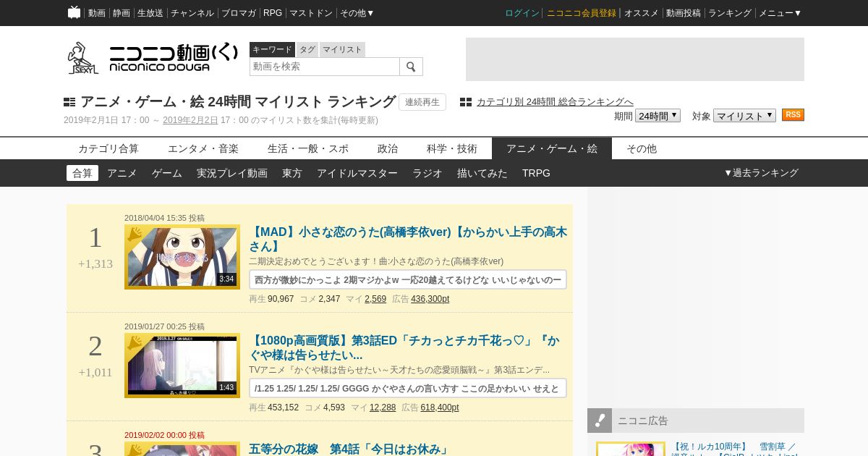
Task: Click the orange RSS feed icon
Action: [793, 115]
